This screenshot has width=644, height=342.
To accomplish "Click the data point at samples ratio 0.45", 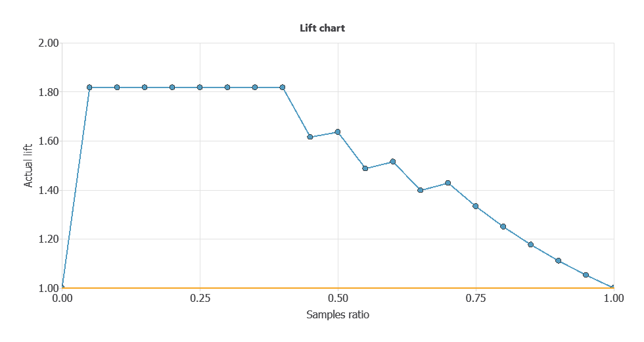I will (310, 137).
